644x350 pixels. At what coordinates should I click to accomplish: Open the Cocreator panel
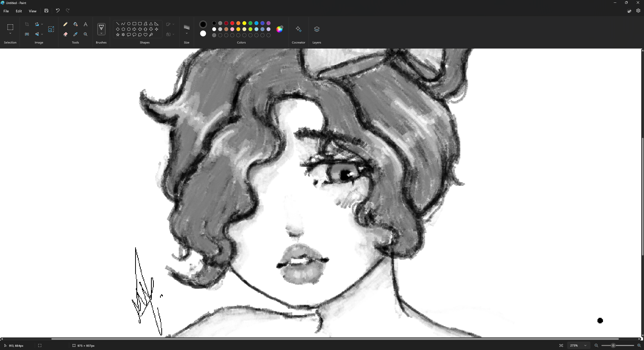click(x=298, y=29)
